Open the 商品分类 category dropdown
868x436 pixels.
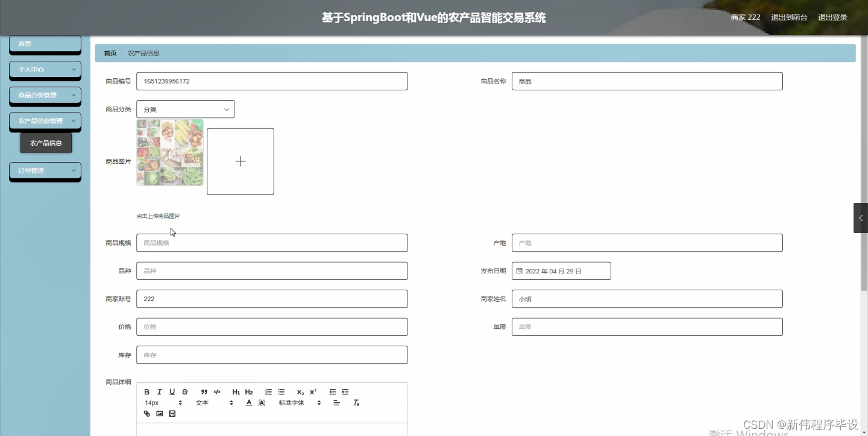pos(185,109)
